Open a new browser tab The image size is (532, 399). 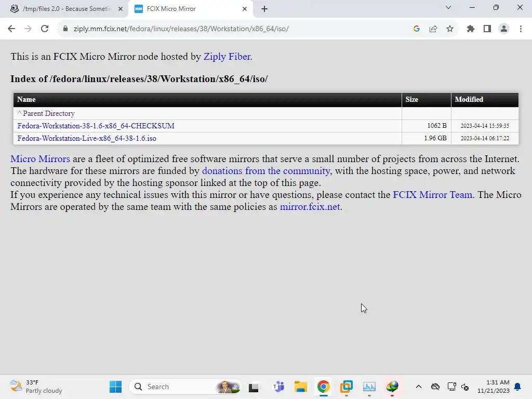click(x=264, y=9)
